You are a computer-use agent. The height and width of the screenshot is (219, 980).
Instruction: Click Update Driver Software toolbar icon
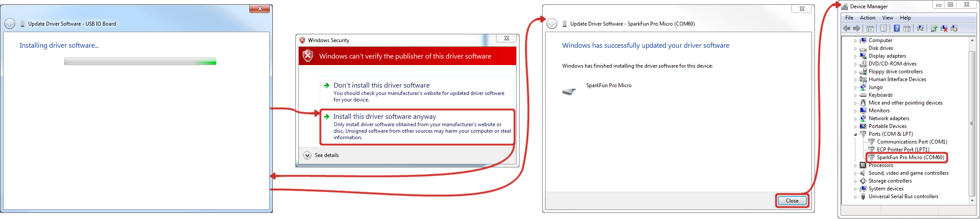(934, 29)
